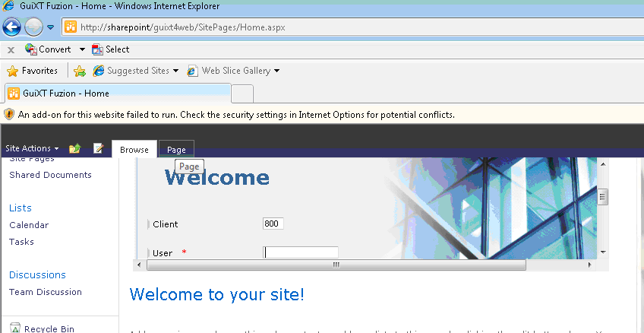Viewport: 644px width, 333px height.
Task: Open Team Discussion link
Action: pyautogui.click(x=46, y=292)
